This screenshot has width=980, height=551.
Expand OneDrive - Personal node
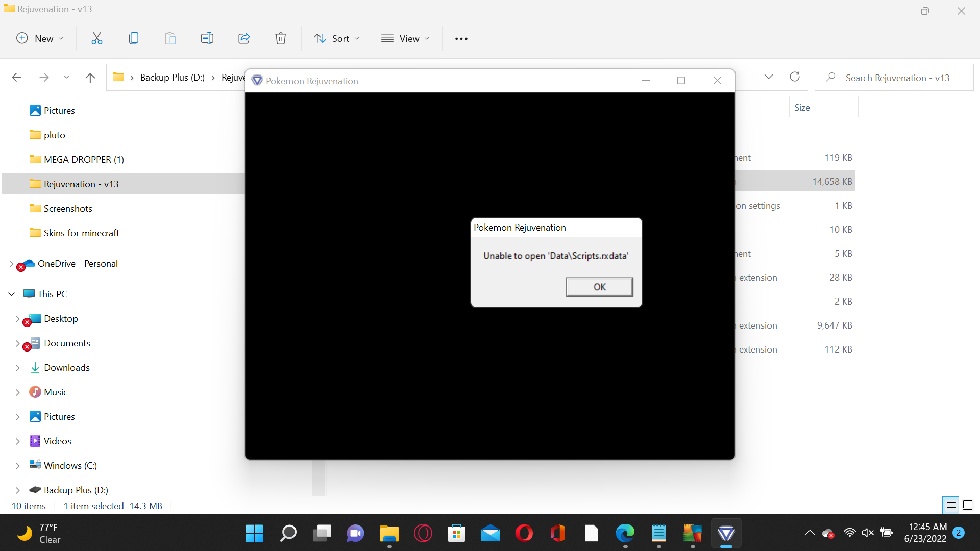point(11,264)
